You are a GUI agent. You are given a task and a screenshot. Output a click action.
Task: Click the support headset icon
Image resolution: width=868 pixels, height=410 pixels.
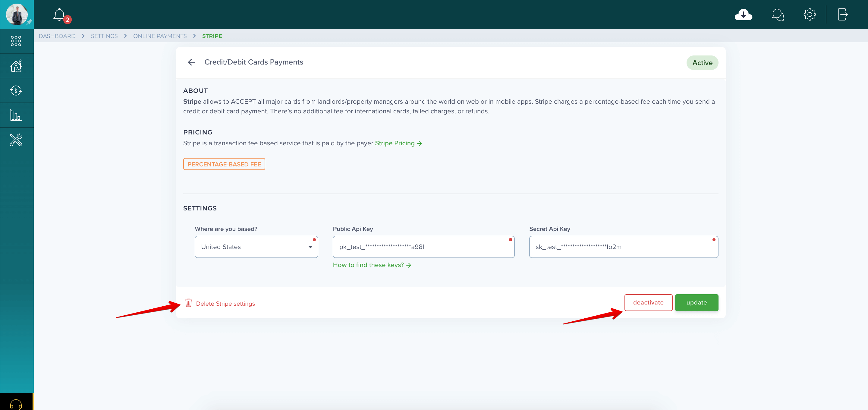coord(16,404)
